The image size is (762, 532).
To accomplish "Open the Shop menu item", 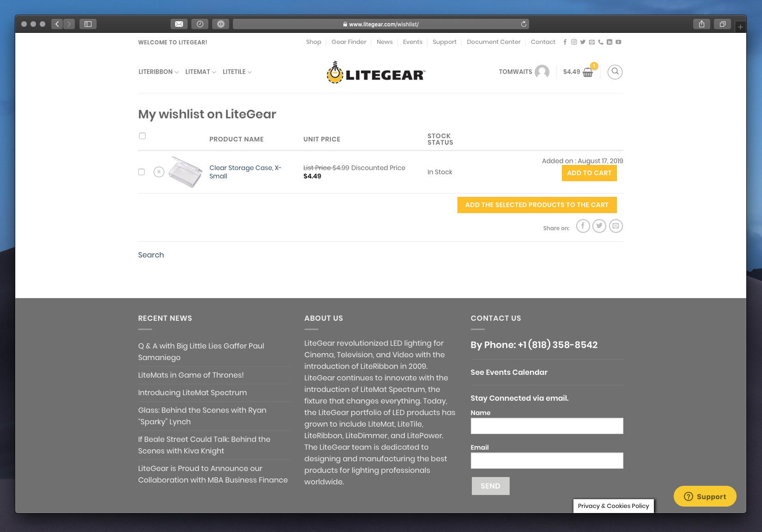I will point(313,42).
